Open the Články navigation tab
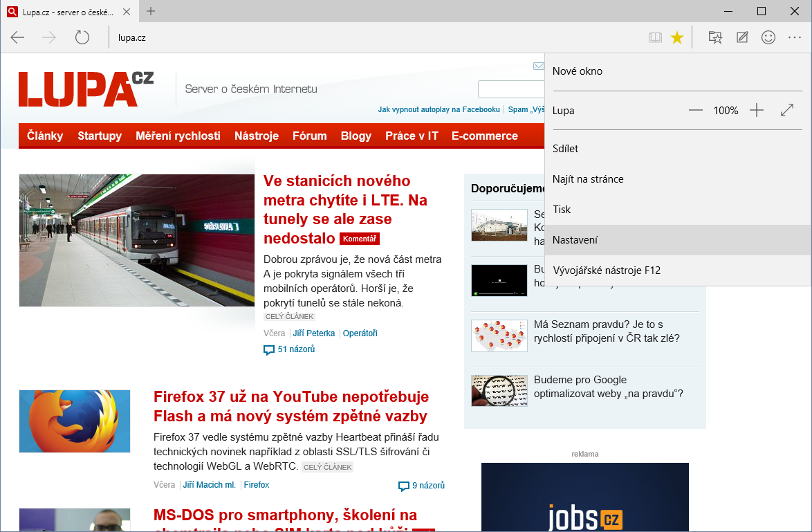The image size is (812, 532). [x=45, y=136]
